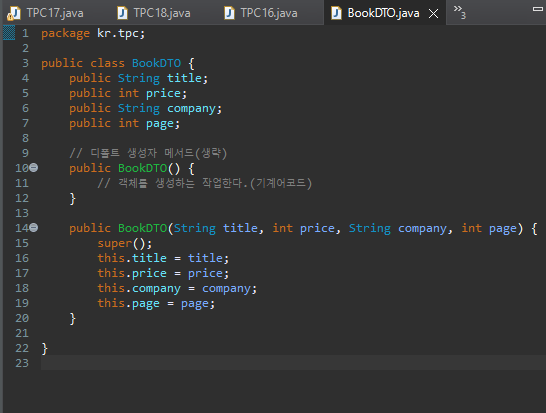Click the BookDTO.java file icon
Viewport: 546px width, 413px height.
(336, 13)
